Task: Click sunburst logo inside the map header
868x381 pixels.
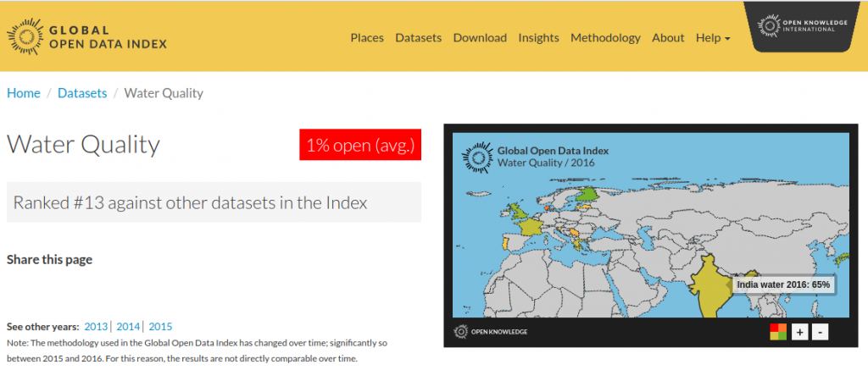Action: (477, 157)
